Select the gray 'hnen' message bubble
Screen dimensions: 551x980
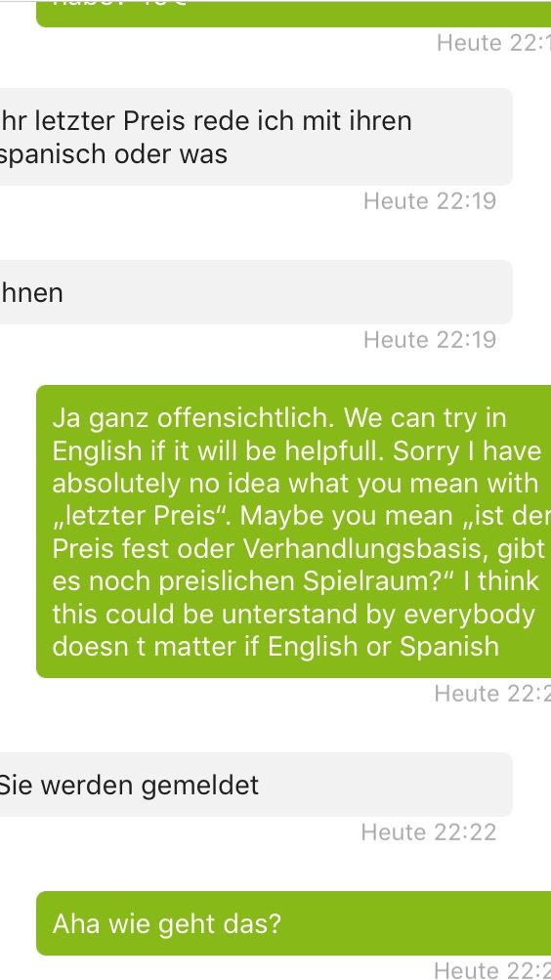tap(256, 292)
